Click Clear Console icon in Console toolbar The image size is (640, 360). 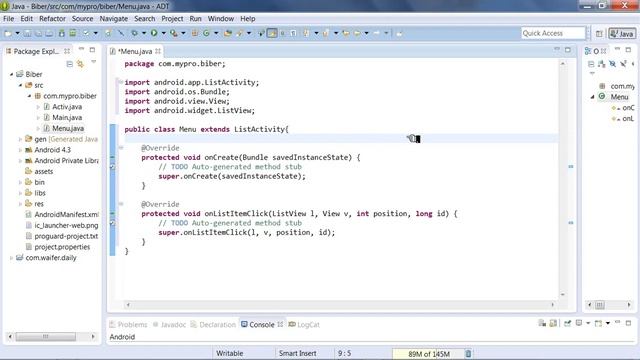(x=542, y=323)
